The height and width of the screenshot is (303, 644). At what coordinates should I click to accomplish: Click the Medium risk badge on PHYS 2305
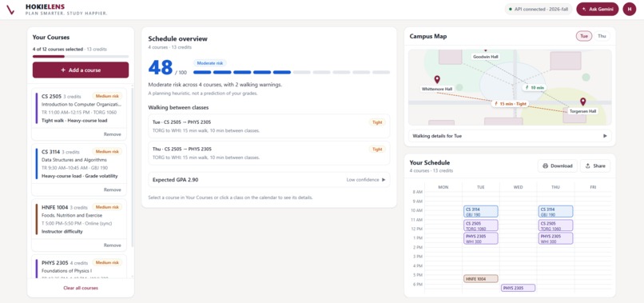[x=107, y=262]
